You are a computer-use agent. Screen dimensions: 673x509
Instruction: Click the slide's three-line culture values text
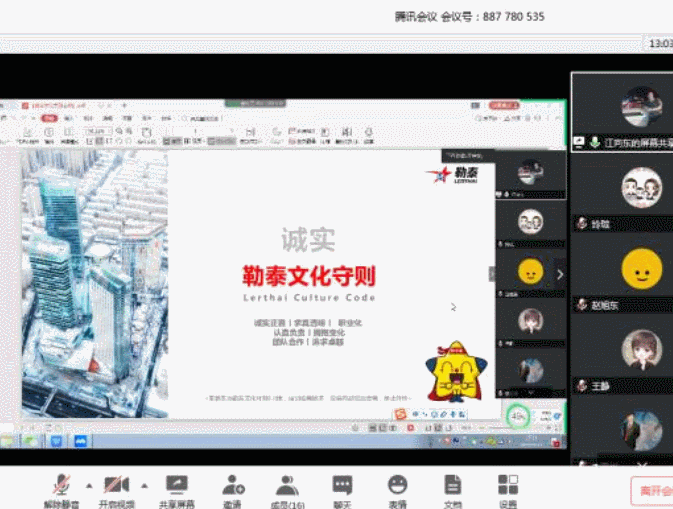[x=308, y=332]
